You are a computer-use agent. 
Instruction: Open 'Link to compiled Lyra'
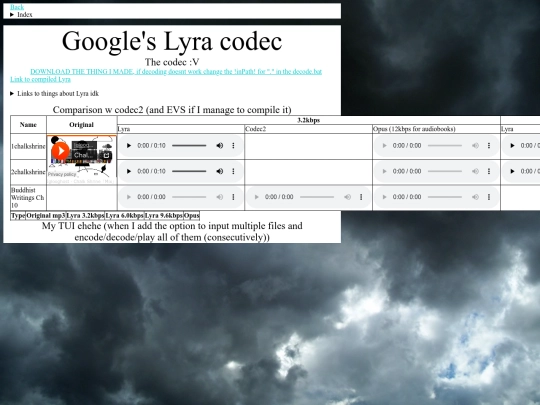40,79
